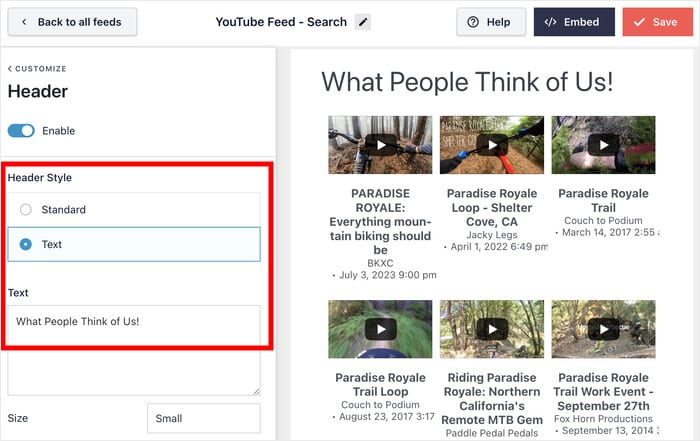Select the Text header style
Image resolution: width=700 pixels, height=441 pixels.
click(26, 244)
